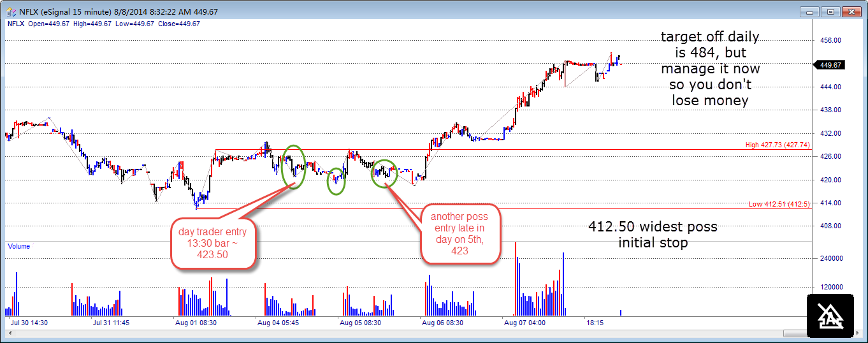Click the 426.00 price axis label
The height and width of the screenshot is (343, 868).
click(x=831, y=156)
